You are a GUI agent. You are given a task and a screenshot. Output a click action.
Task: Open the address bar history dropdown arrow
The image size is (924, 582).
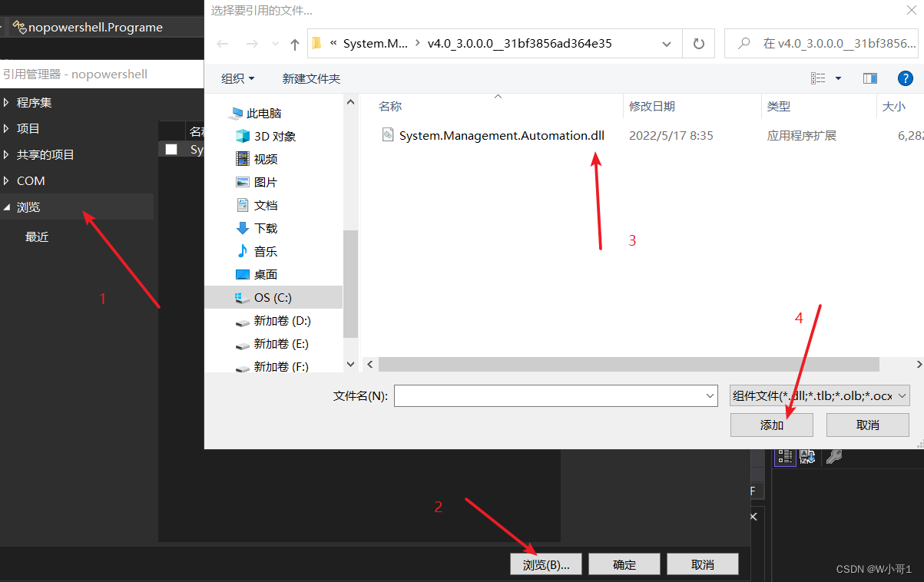[x=665, y=44]
